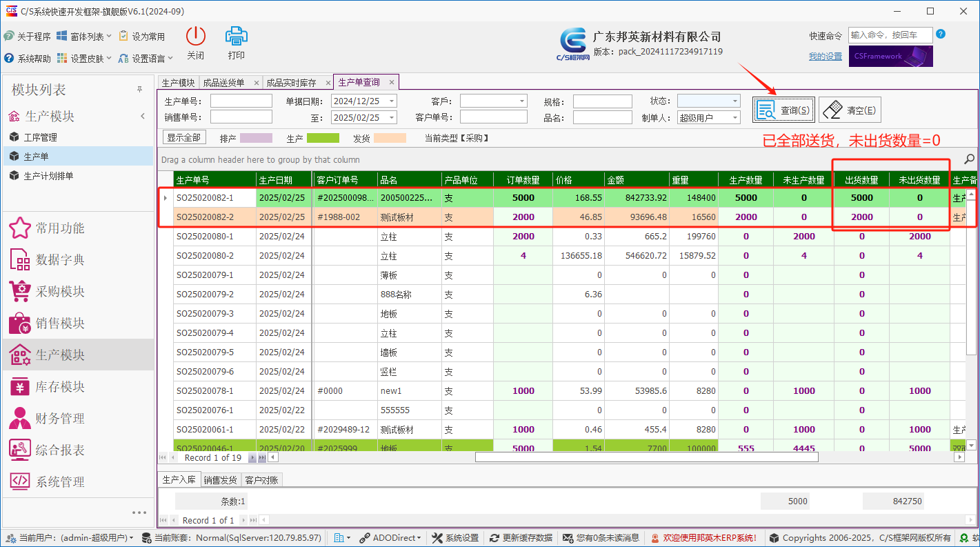Click the Print printer icon
980x547 pixels.
pyautogui.click(x=237, y=37)
